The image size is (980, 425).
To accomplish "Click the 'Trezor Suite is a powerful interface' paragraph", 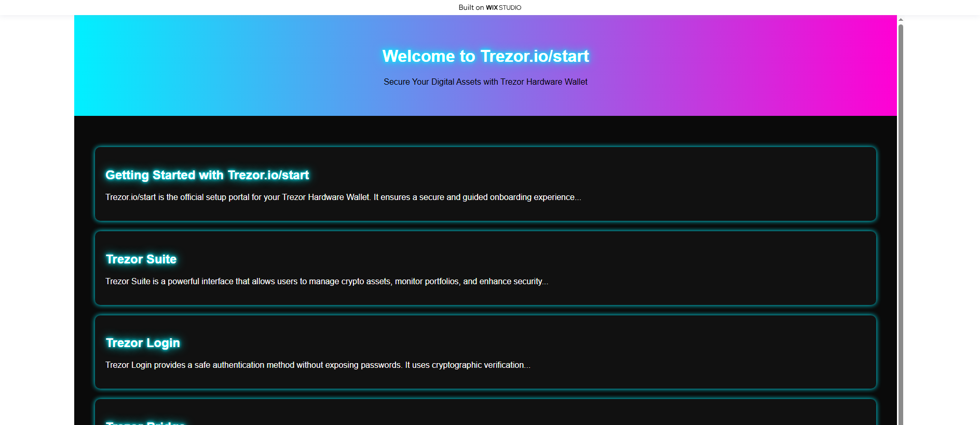I will pos(326,281).
